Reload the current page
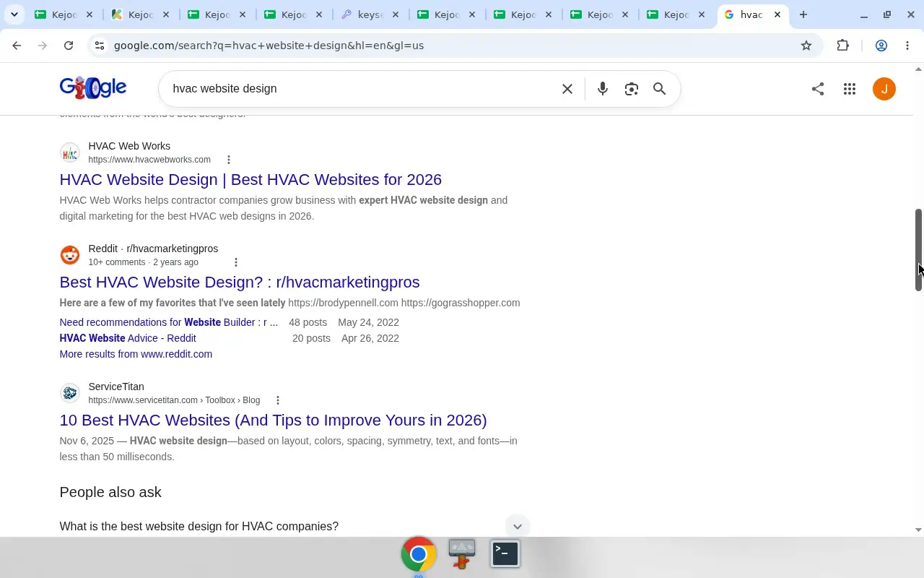Screen dimensions: 924x578 click(69, 46)
